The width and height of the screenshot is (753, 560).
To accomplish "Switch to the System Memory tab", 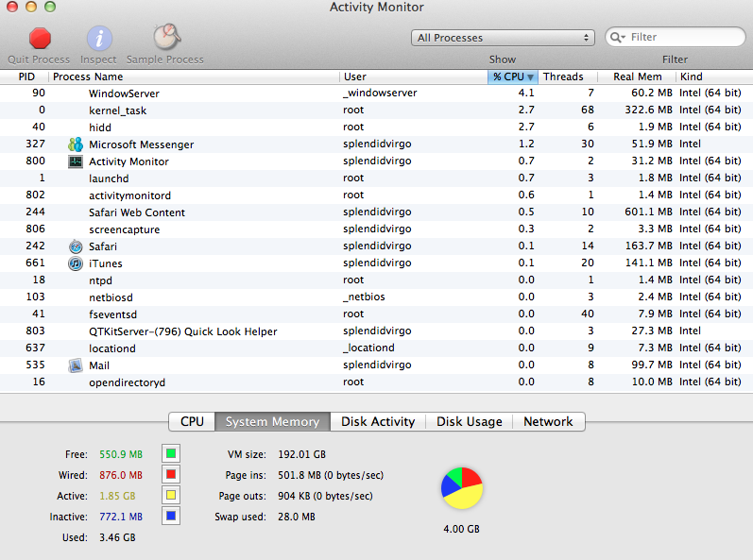I will pos(272,421).
